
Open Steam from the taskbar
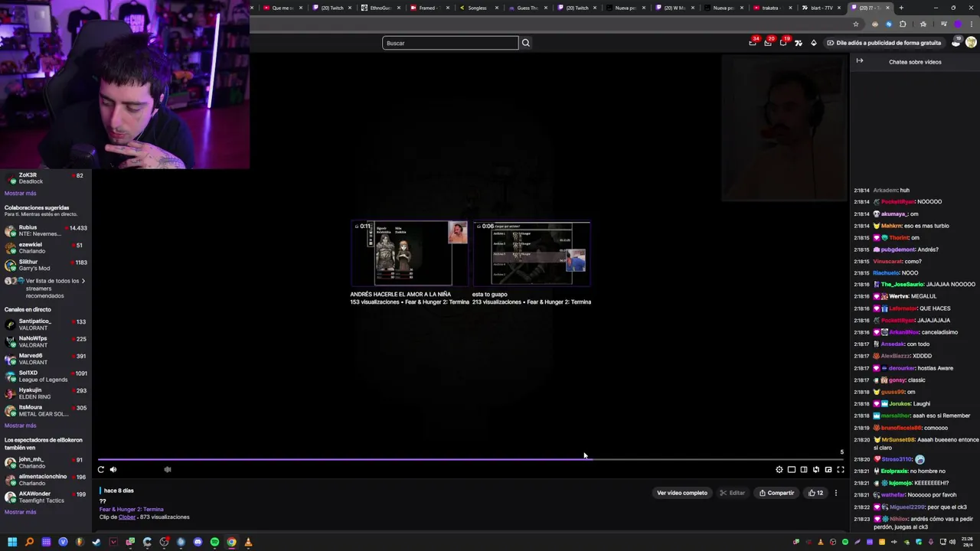(96, 542)
